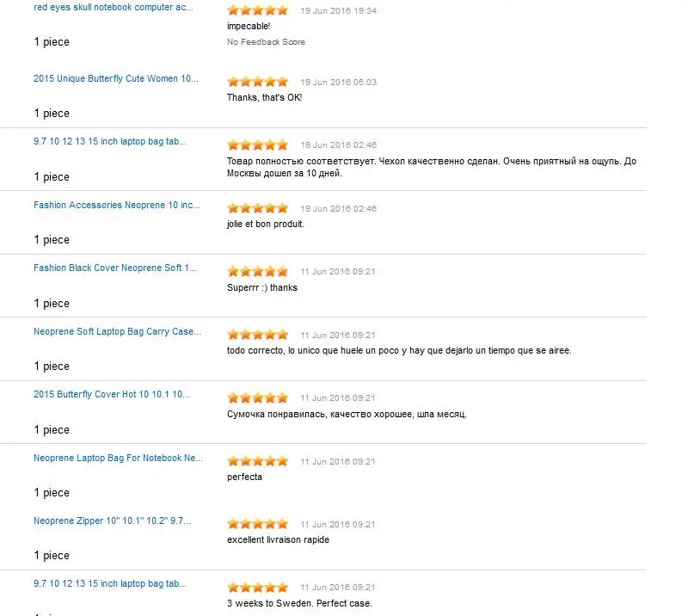
Task: Open Fashion Accessories Neoprene 10 inch link
Action: click(117, 205)
